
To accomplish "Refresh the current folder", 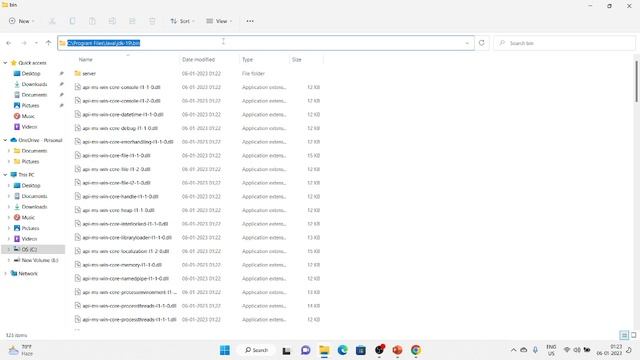I will click(x=482, y=43).
